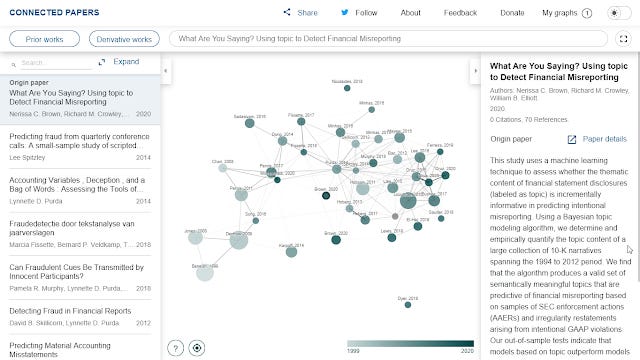The width and height of the screenshot is (640, 360).
Task: Click the Connected Papers logo
Action: [54, 12]
